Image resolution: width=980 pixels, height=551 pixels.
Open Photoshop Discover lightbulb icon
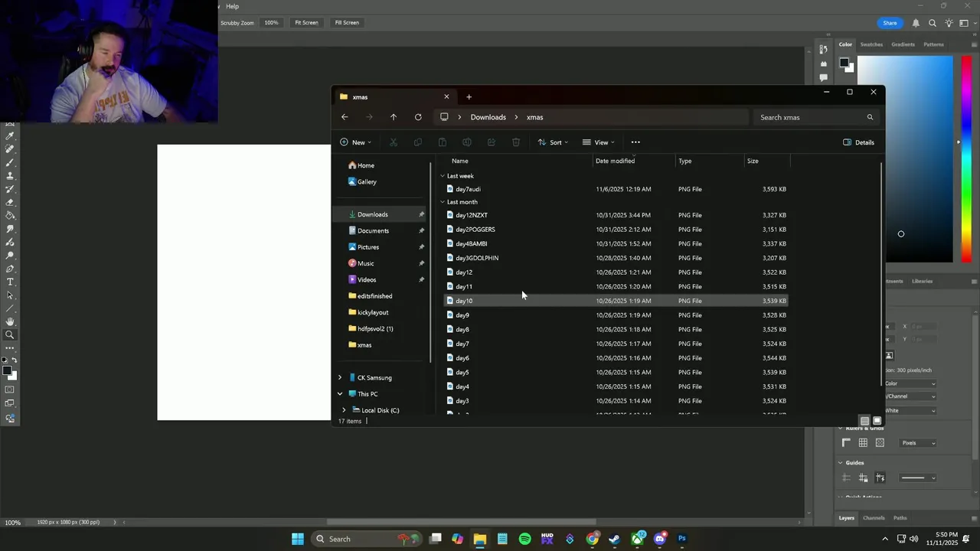[949, 23]
